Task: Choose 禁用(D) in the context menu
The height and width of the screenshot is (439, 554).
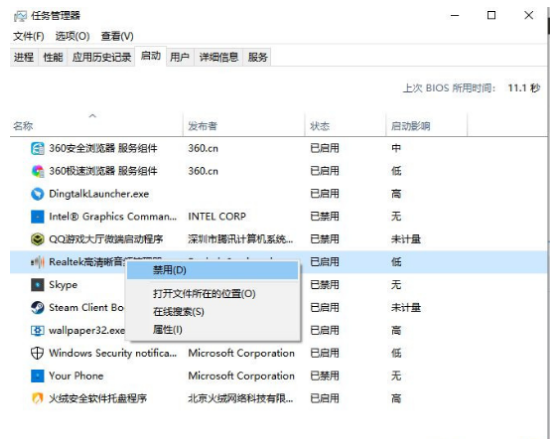Action: (212, 270)
